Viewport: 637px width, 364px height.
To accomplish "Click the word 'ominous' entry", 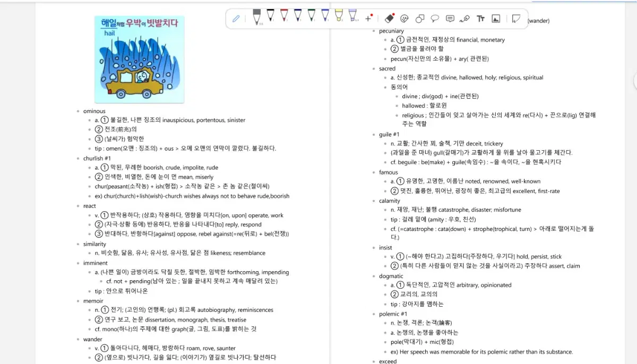I will pos(94,111).
